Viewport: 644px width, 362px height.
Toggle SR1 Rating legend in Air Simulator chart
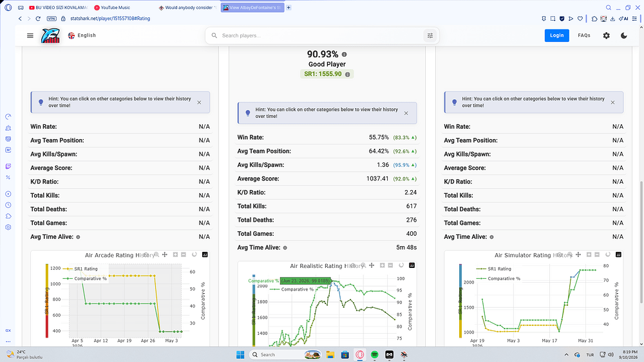tap(494, 269)
